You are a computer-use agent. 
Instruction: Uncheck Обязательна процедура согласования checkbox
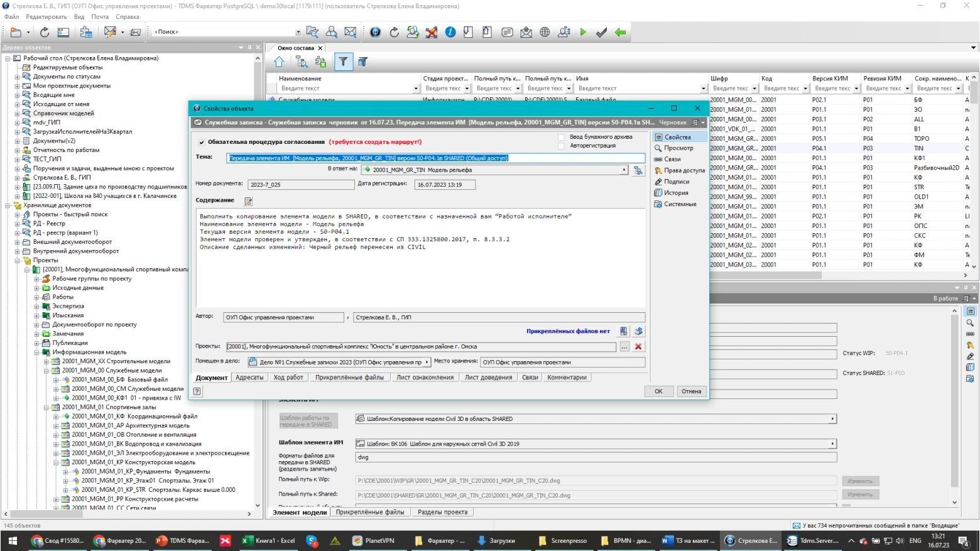[x=202, y=143]
